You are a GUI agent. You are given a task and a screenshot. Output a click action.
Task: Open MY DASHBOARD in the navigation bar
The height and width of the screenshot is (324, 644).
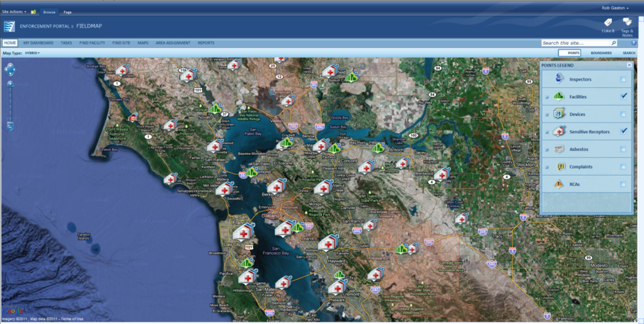point(38,43)
